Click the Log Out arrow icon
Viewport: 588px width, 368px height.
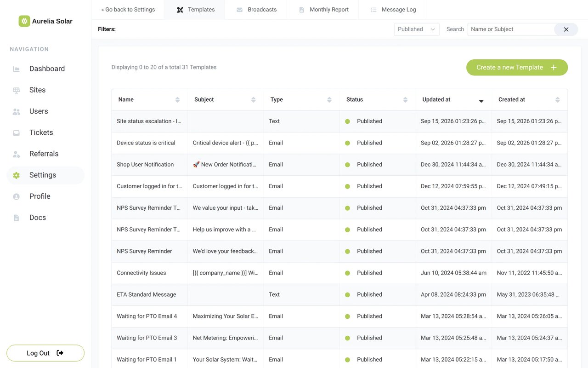(x=60, y=353)
